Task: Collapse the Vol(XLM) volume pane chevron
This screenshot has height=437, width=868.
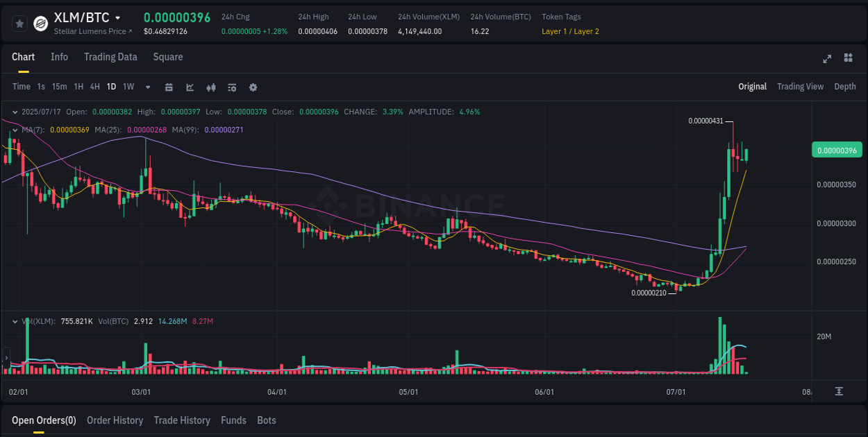Action: (15, 321)
